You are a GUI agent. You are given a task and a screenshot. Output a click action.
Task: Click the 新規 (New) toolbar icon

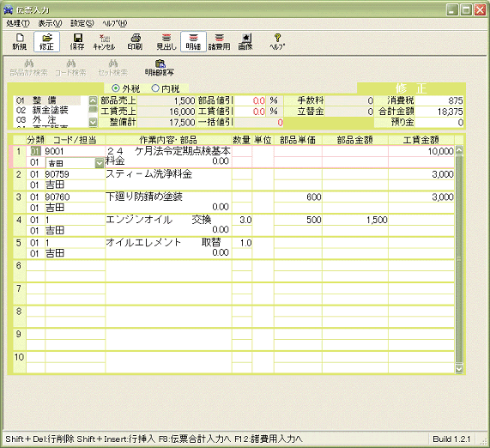click(x=20, y=41)
